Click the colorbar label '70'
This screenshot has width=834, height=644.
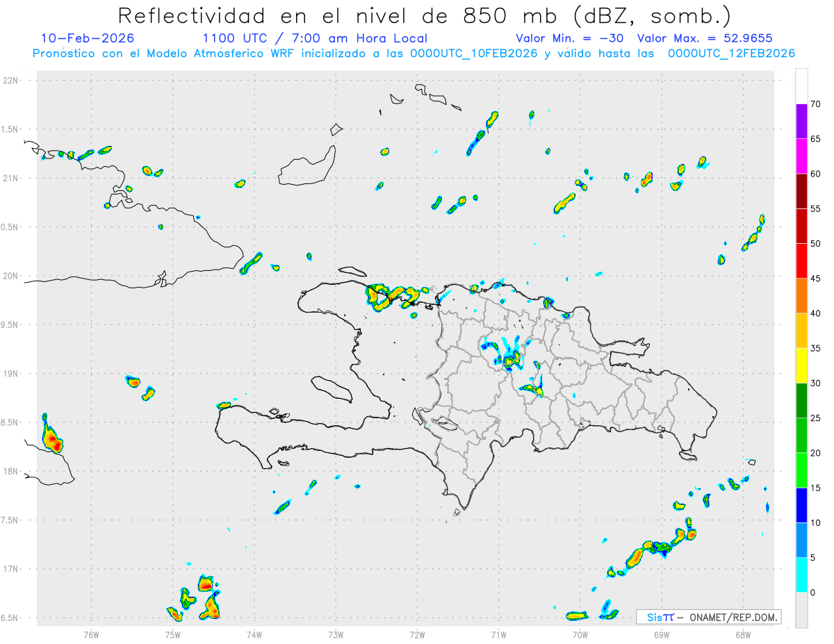(817, 104)
